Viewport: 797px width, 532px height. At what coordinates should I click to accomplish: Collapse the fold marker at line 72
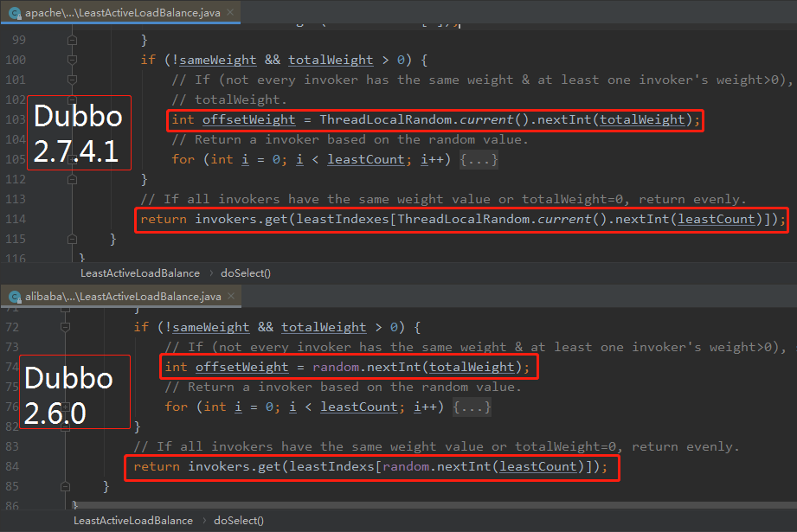click(x=65, y=327)
